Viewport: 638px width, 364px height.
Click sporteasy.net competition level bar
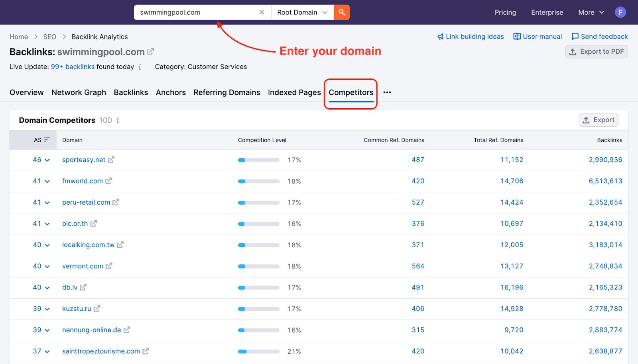coord(258,160)
